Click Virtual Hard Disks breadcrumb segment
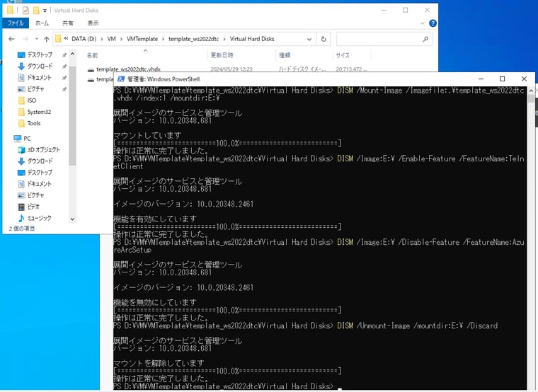Viewport: 538px width, 392px height. (x=252, y=39)
